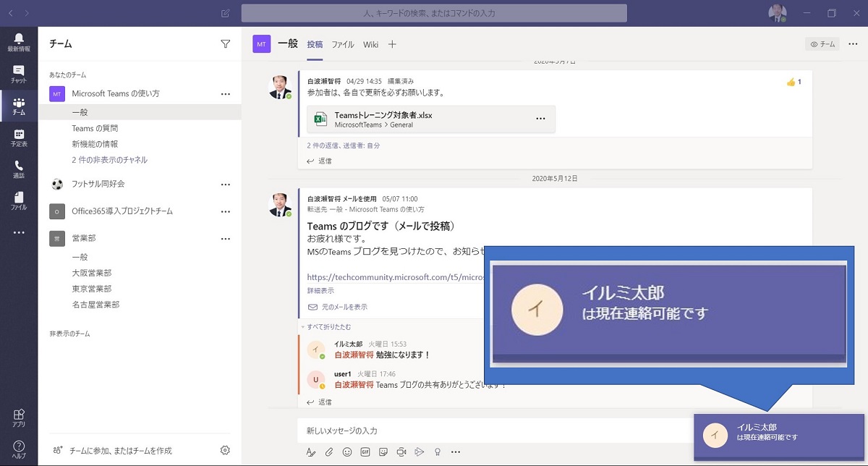Open the techcommunity.microsoft.com link

click(x=396, y=277)
